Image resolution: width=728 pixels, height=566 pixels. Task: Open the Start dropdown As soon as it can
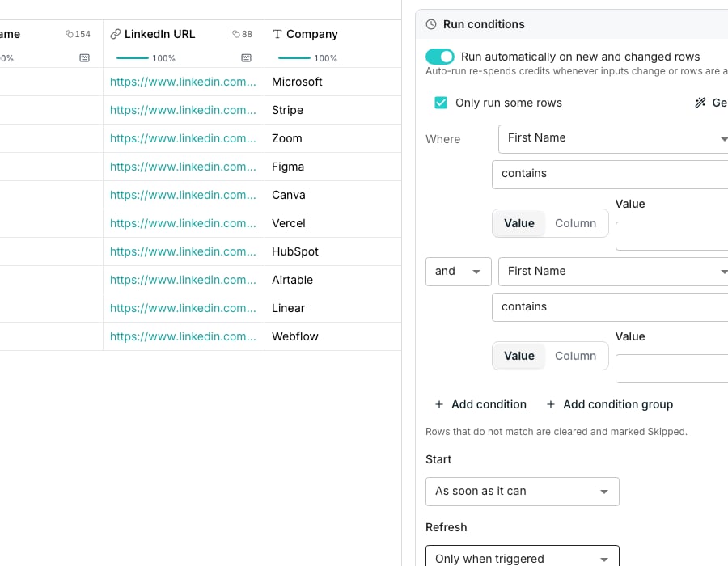click(x=523, y=492)
